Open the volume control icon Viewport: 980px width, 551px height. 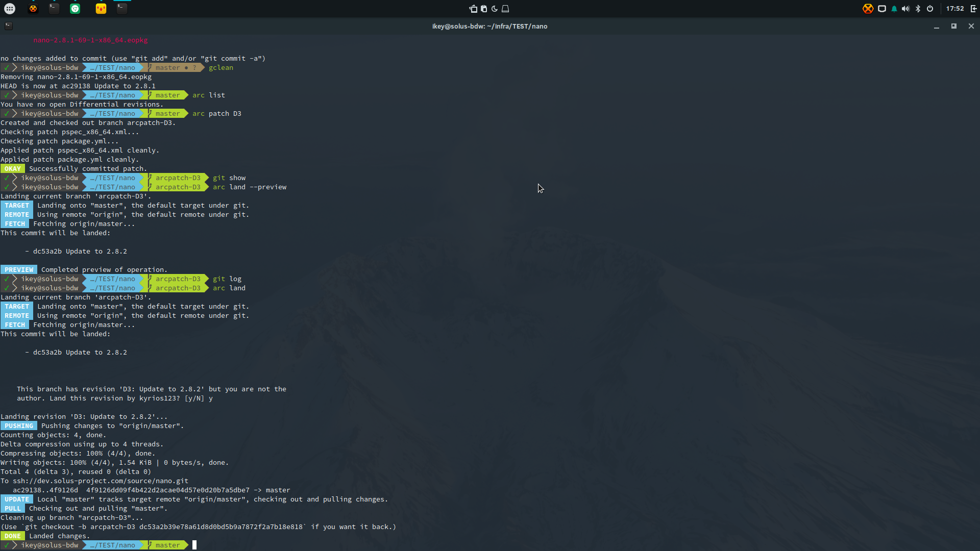906,9
